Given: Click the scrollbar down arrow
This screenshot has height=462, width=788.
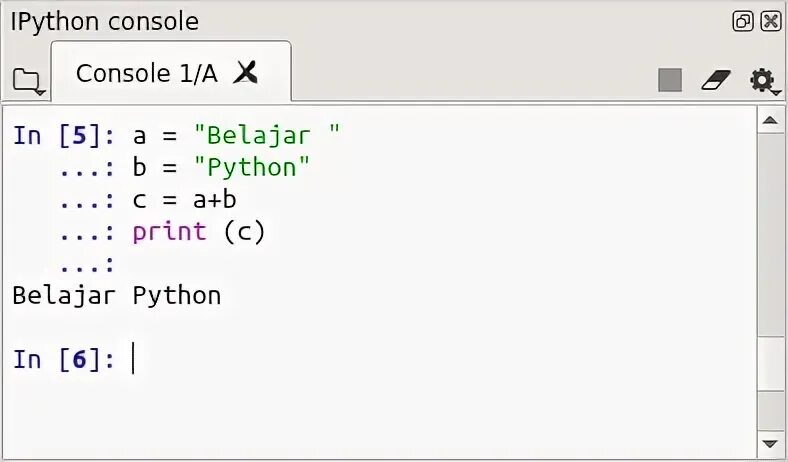Looking at the screenshot, I should click(770, 441).
